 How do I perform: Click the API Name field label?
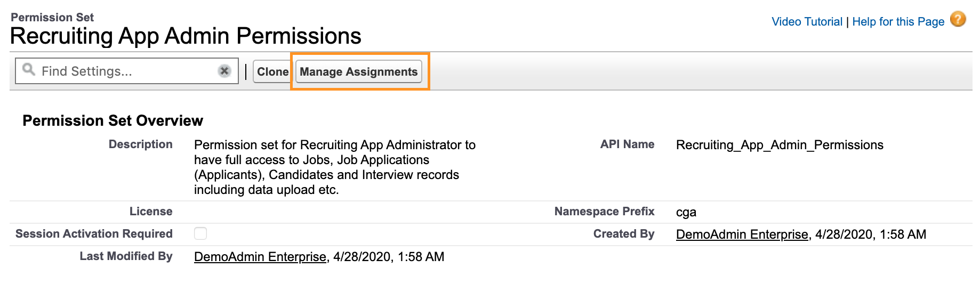(627, 144)
